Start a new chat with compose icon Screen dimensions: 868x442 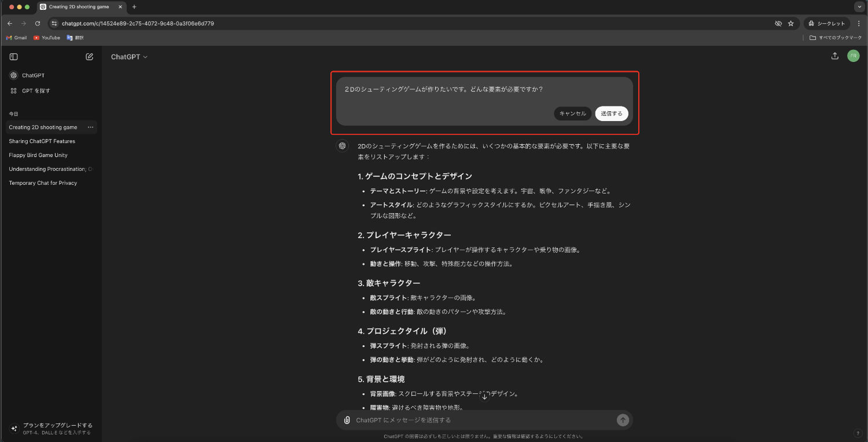tap(89, 57)
